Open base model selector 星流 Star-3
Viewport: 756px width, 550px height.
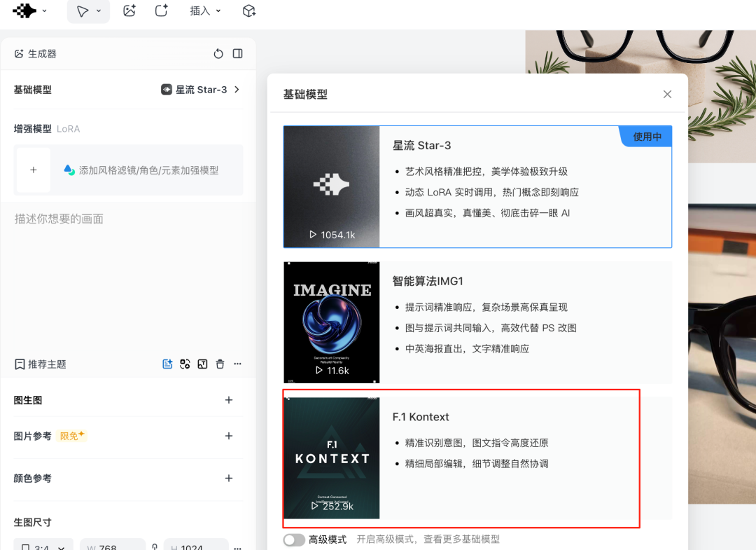point(200,90)
